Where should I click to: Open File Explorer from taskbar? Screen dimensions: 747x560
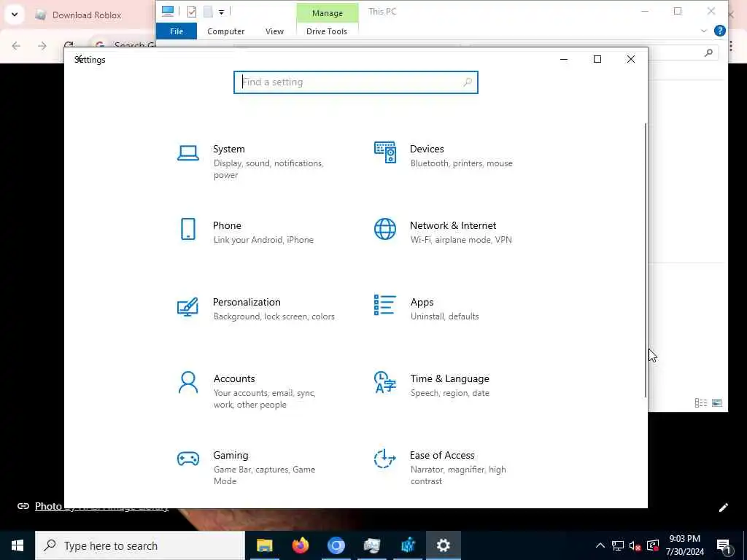pyautogui.click(x=264, y=545)
